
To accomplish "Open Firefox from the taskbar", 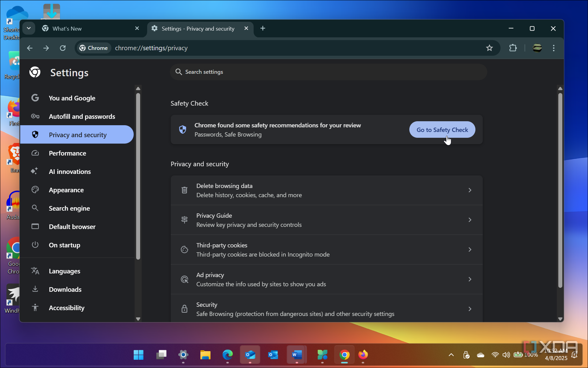I will [363, 355].
